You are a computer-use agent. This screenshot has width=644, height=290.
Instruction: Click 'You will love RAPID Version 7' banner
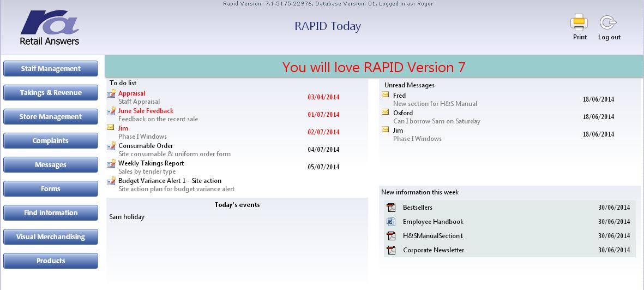click(374, 67)
